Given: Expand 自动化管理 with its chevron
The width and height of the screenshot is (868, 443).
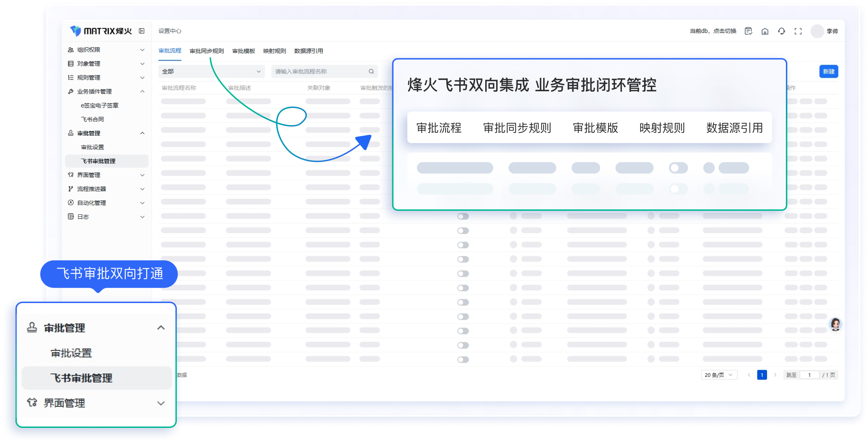Looking at the screenshot, I should (142, 203).
